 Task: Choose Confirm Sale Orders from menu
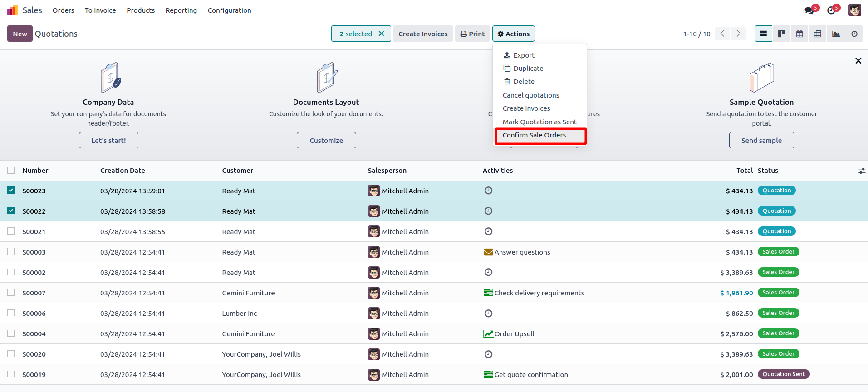point(534,135)
